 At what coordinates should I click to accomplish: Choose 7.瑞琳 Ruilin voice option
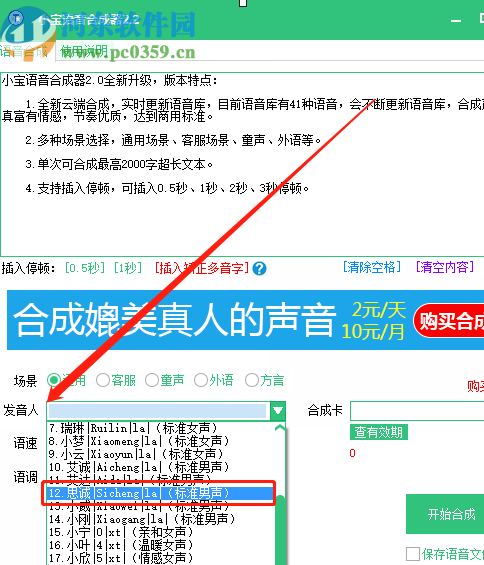pos(161,428)
